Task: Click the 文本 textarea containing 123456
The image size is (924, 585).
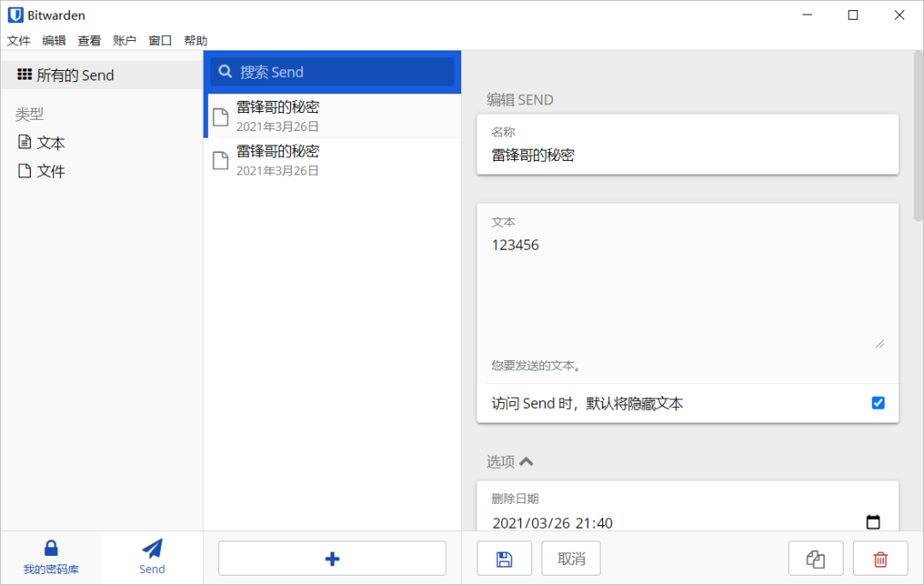Action: pyautogui.click(x=688, y=292)
